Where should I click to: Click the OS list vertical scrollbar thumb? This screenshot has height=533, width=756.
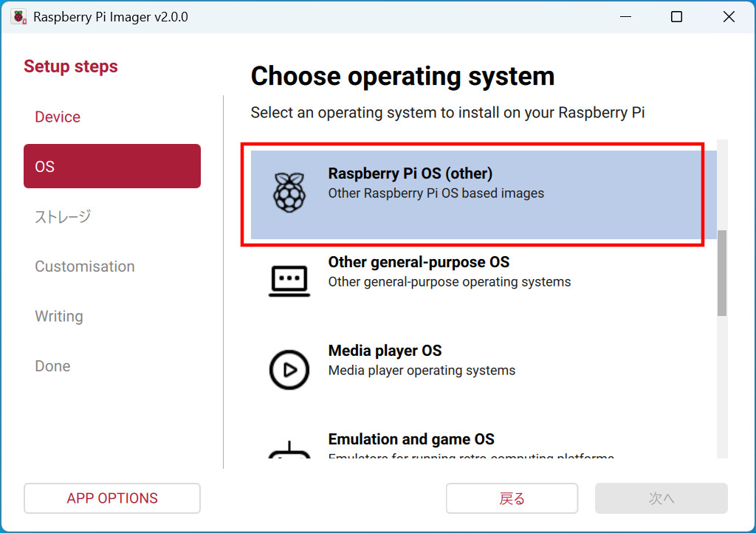(x=722, y=273)
